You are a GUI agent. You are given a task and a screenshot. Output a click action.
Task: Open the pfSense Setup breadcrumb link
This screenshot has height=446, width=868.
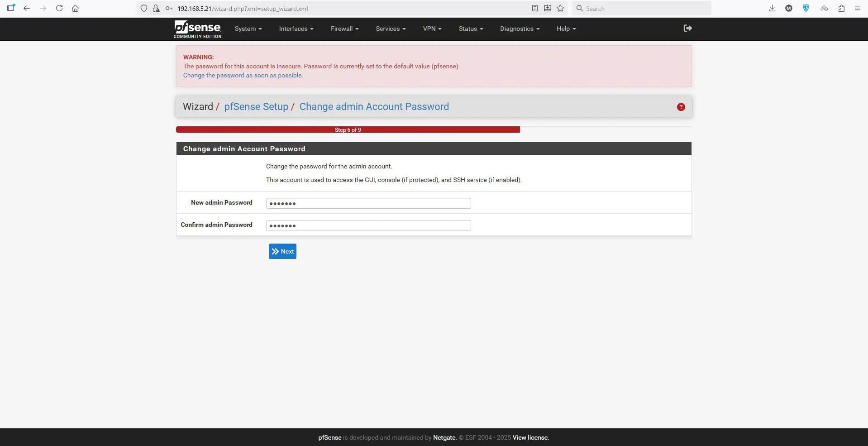coord(256,107)
